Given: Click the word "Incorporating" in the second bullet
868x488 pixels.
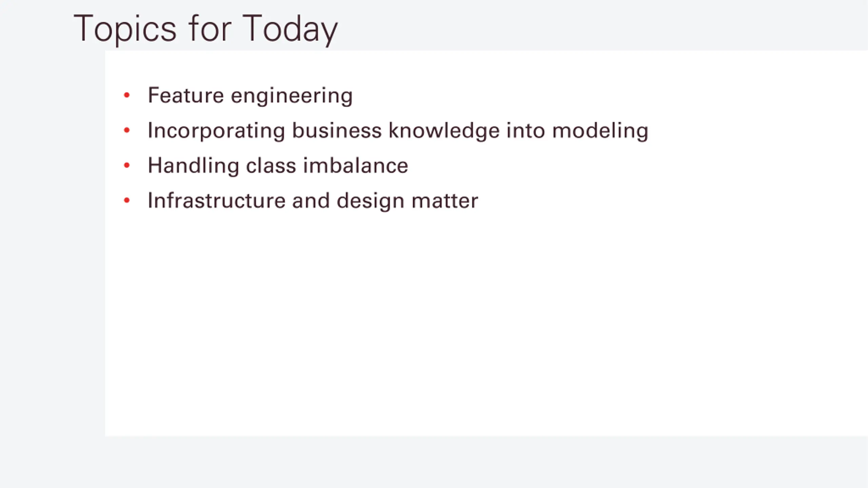Looking at the screenshot, I should click(x=216, y=131).
